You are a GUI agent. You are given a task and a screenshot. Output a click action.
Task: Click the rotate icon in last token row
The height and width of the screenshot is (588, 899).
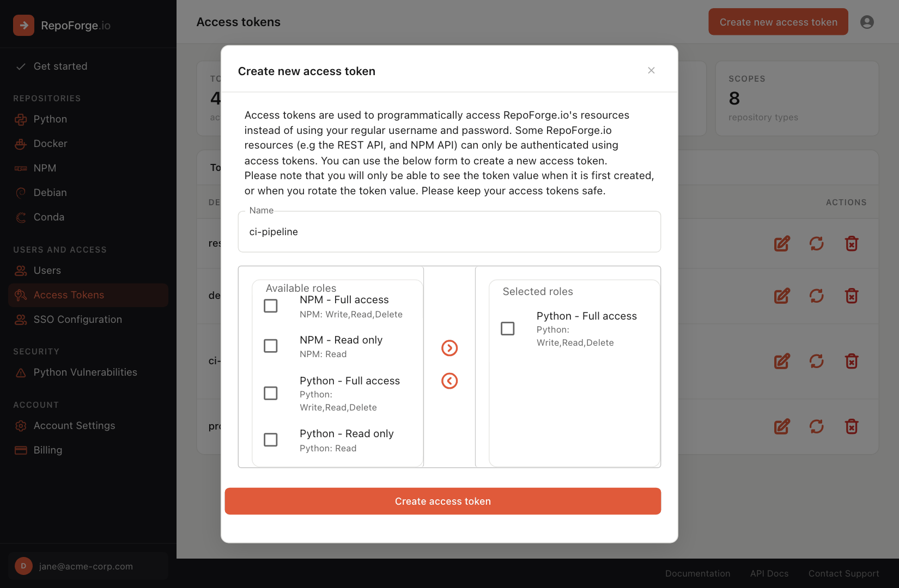point(817,426)
